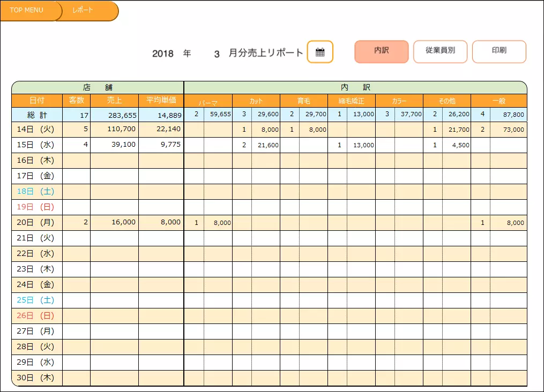Click the 売上 column header

[114, 101]
